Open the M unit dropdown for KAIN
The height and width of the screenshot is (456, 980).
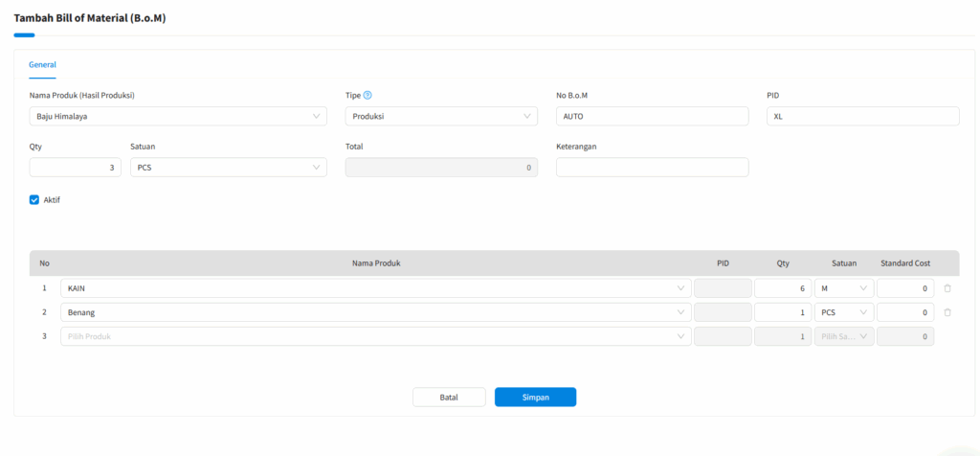844,288
